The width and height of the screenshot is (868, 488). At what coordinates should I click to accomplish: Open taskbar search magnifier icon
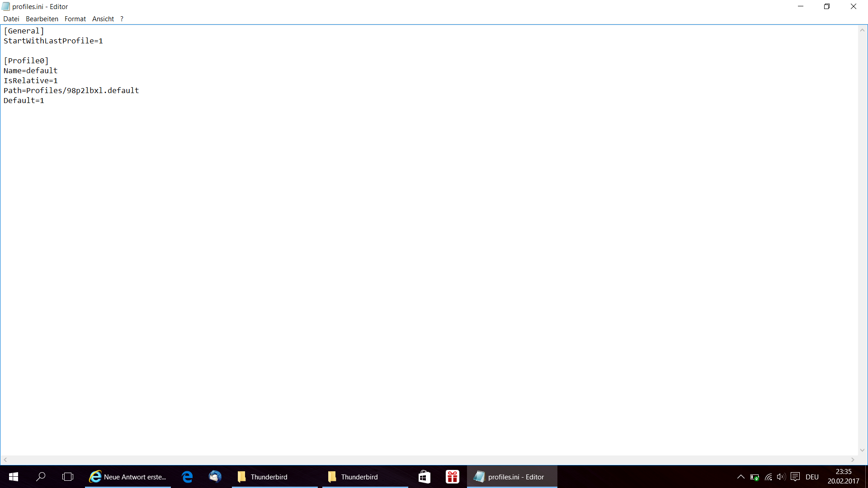41,477
